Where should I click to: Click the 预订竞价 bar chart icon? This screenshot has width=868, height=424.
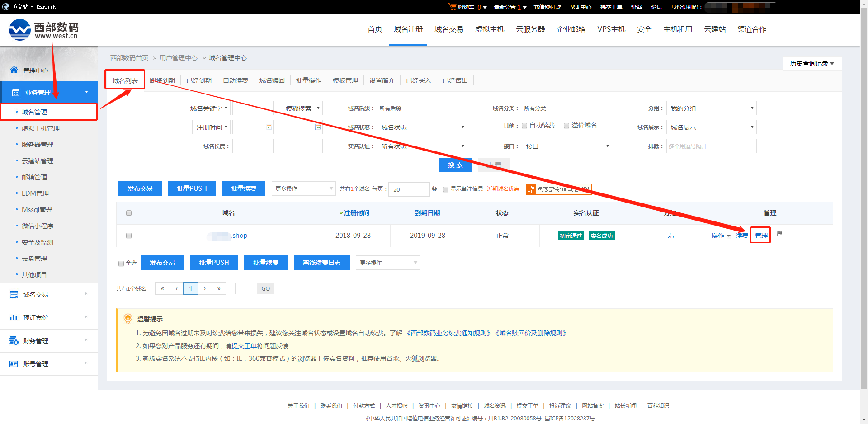(14, 318)
